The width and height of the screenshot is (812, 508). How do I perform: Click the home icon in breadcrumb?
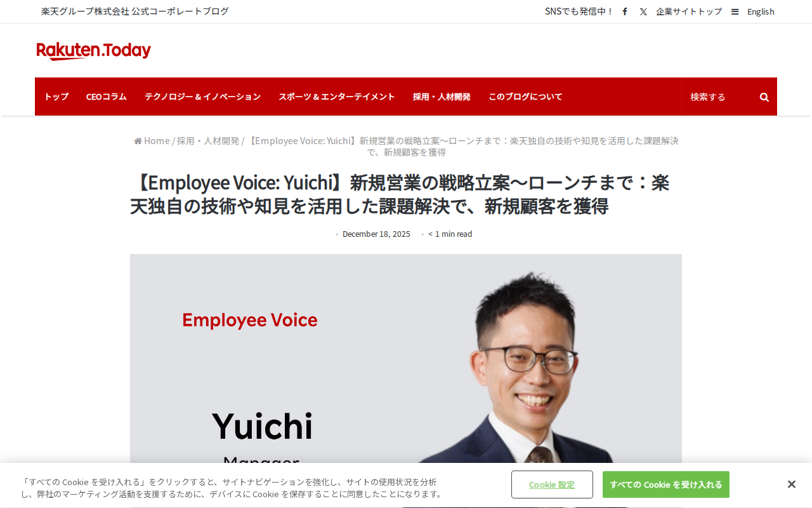tap(138, 141)
